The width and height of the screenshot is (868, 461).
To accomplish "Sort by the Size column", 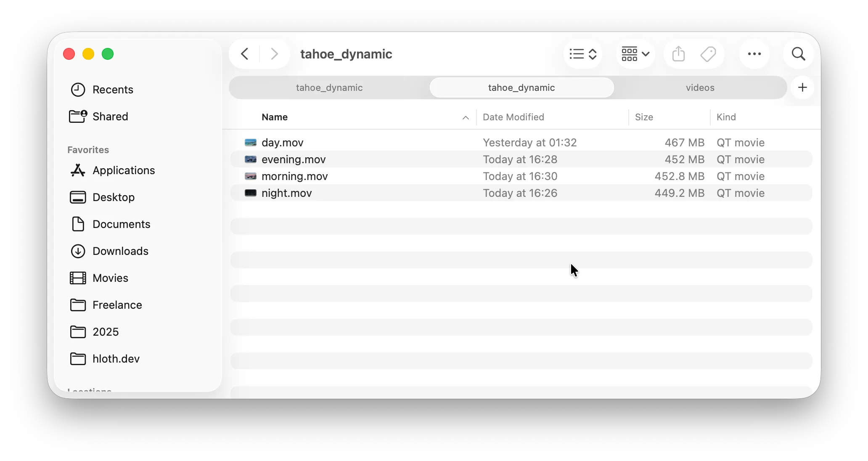I will tap(644, 117).
